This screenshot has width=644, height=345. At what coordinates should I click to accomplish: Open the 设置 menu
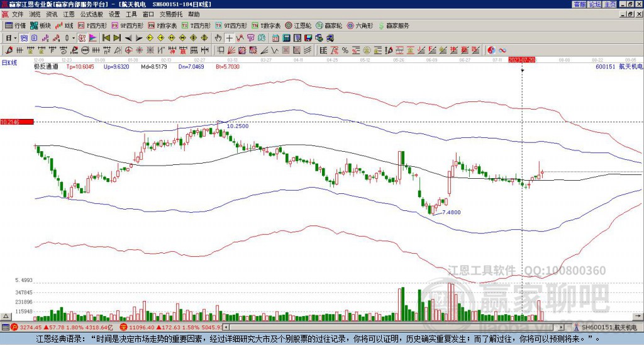coord(114,14)
